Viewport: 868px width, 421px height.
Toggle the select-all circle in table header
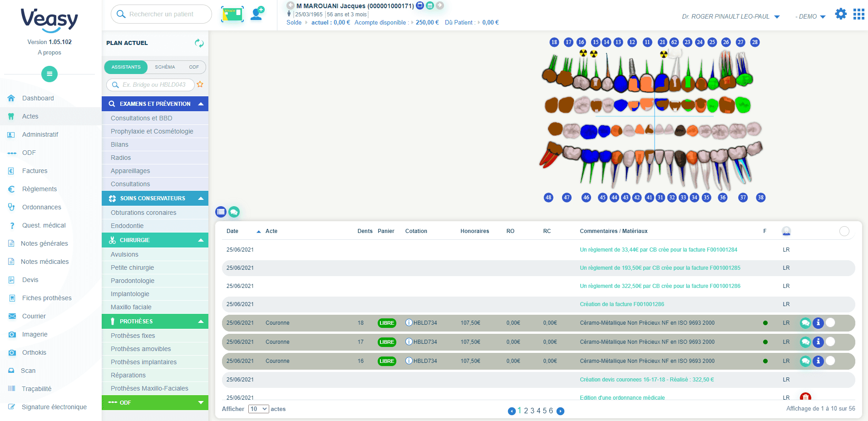844,231
